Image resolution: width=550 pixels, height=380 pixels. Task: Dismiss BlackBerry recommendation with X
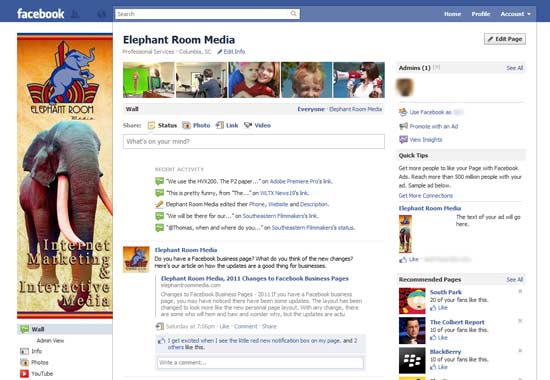[520, 350]
